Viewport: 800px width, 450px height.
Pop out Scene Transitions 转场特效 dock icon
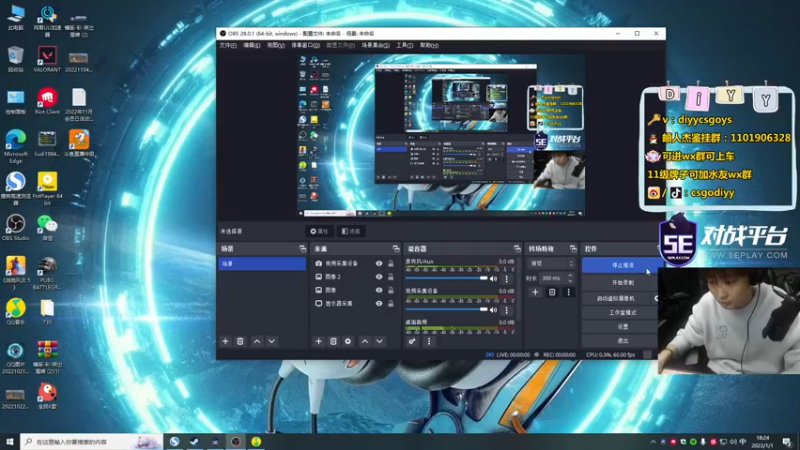pyautogui.click(x=573, y=248)
